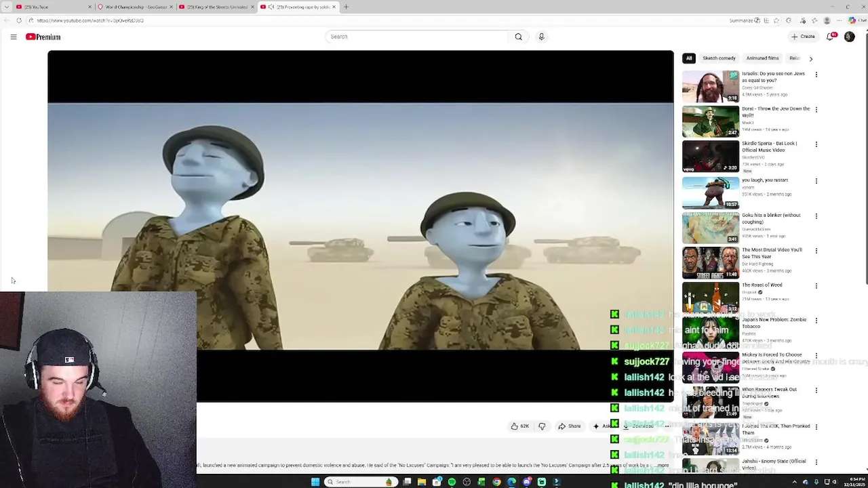
Task: Click the YouTube search input field
Action: point(417,37)
